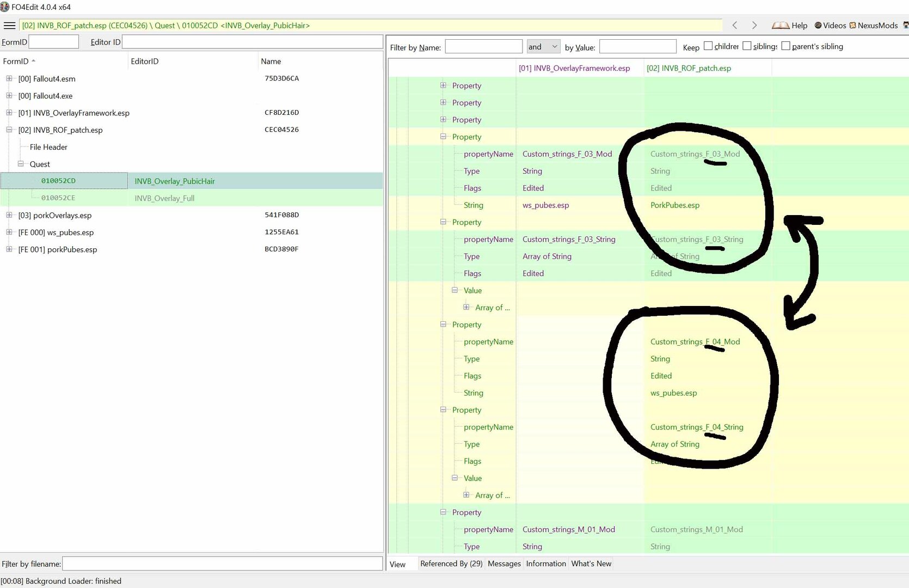Sort by FormID column header
The height and width of the screenshot is (588, 909).
[64, 62]
